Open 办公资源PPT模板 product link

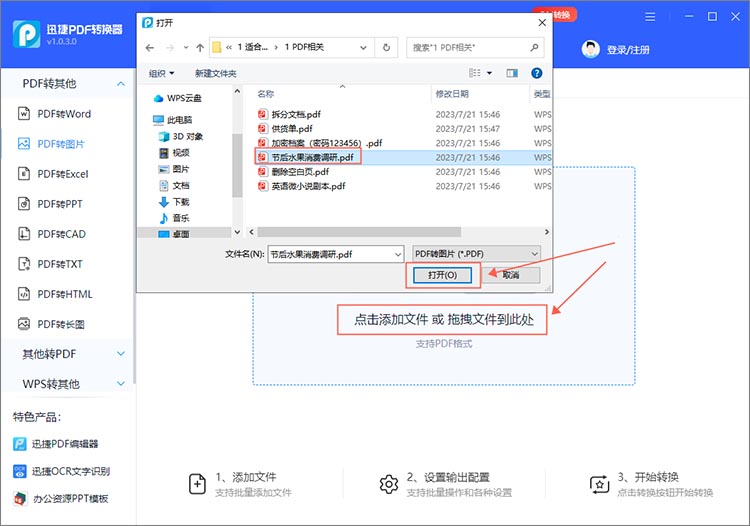(61, 498)
